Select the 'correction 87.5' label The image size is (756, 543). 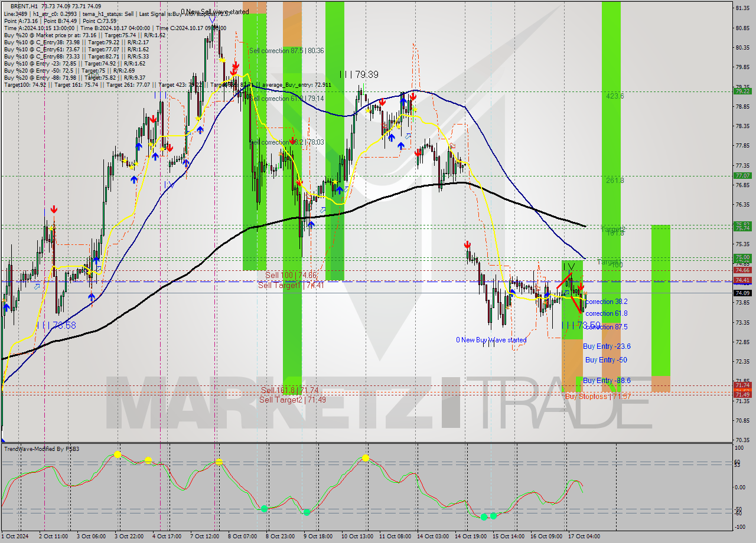tap(607, 326)
